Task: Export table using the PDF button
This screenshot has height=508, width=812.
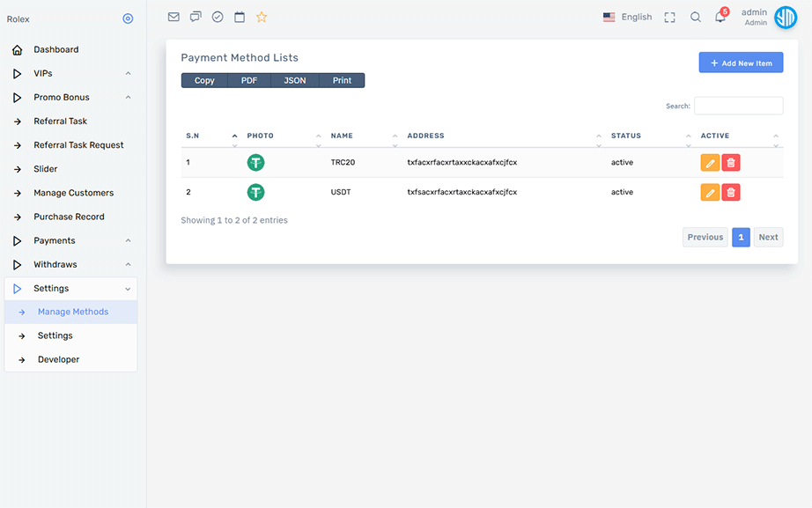Action: [x=249, y=80]
